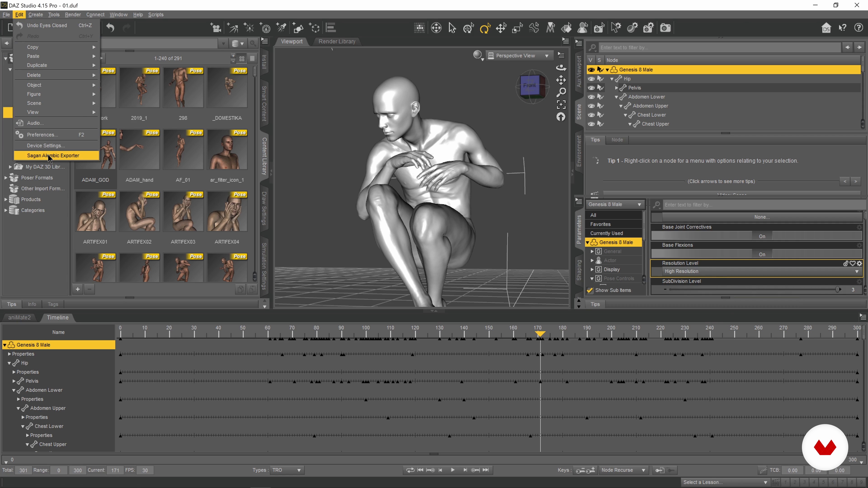Click the viewport orbit camera icon
The image size is (868, 488).
[561, 68]
